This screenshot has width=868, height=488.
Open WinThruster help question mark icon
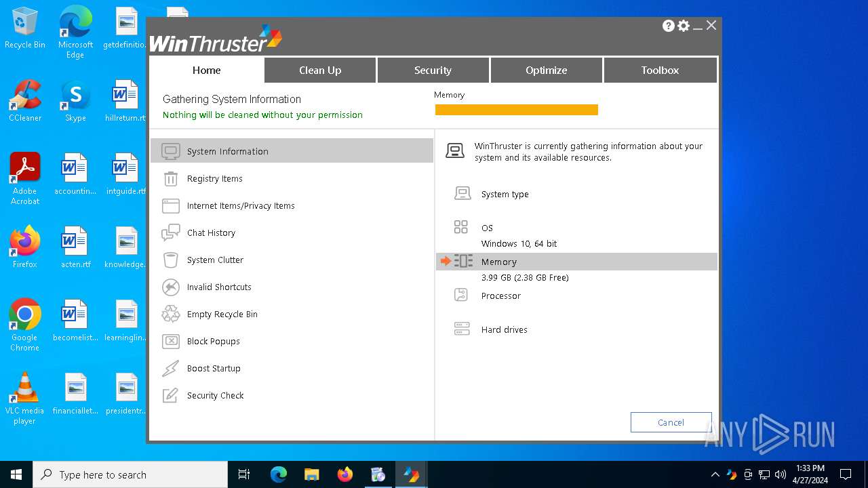pos(669,26)
